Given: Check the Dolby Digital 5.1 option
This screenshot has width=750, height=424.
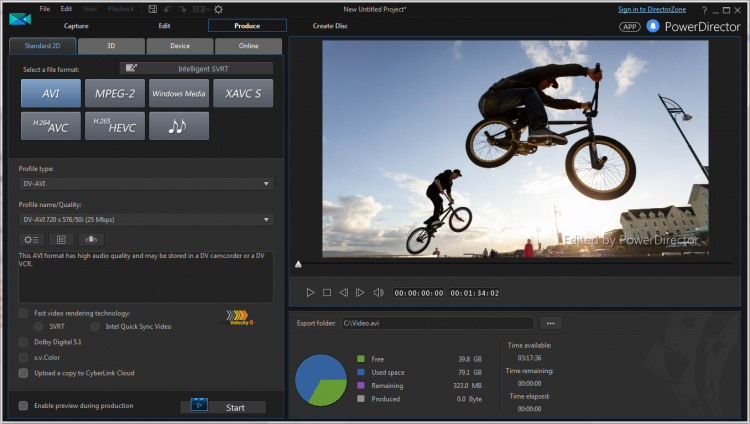Looking at the screenshot, I should [x=24, y=341].
